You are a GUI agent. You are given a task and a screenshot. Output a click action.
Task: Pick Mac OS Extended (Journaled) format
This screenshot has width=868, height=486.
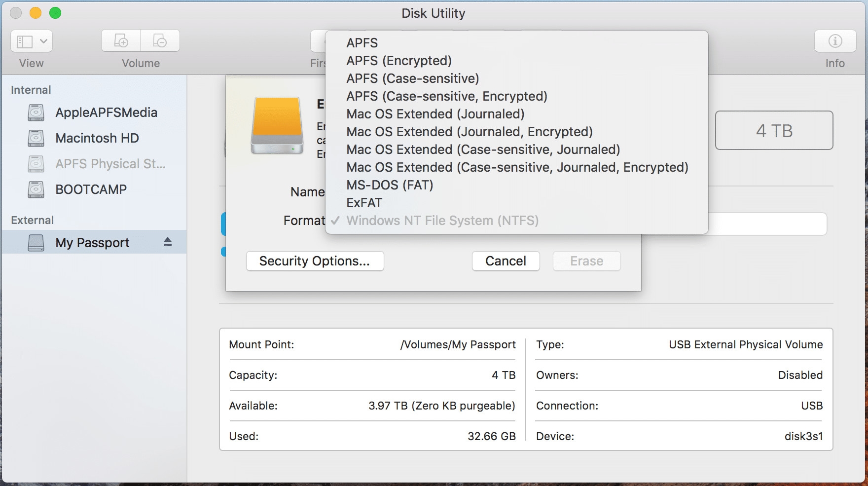click(x=435, y=114)
